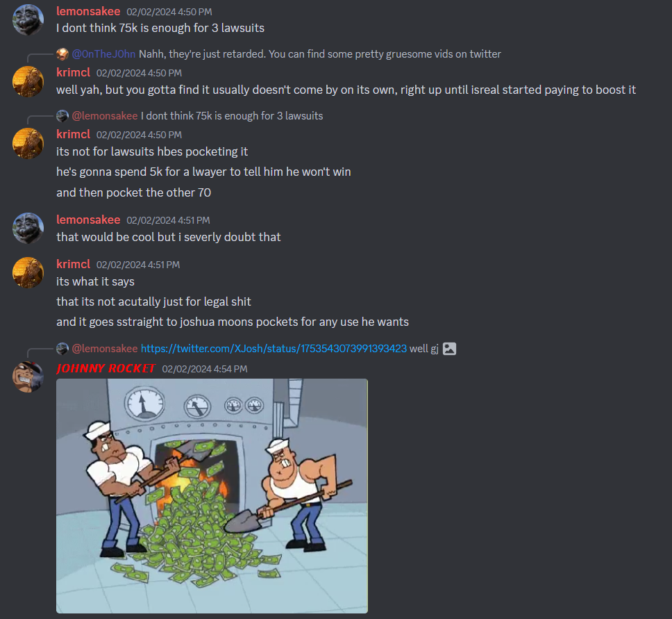Click small lemonsakee avatar beside twitter link reply
This screenshot has height=619, width=672.
(62, 348)
